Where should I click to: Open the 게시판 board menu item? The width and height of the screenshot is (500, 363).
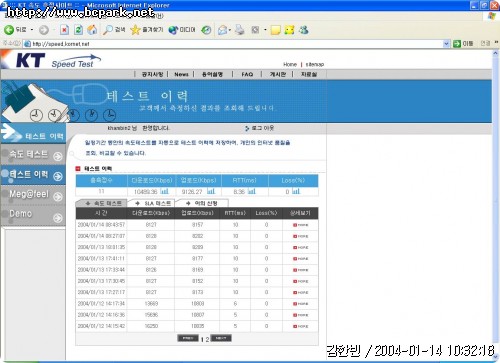tap(278, 74)
